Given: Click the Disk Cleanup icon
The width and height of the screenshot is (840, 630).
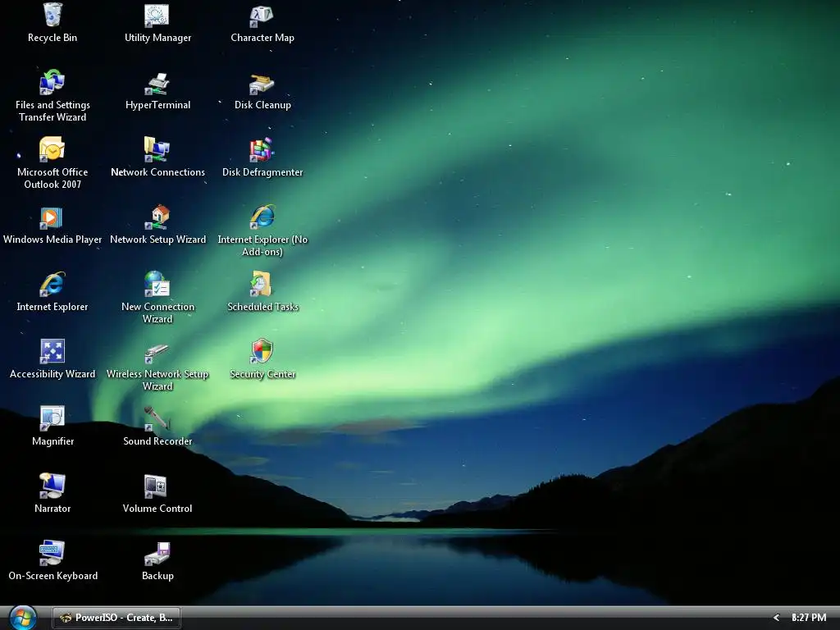Looking at the screenshot, I should click(262, 83).
